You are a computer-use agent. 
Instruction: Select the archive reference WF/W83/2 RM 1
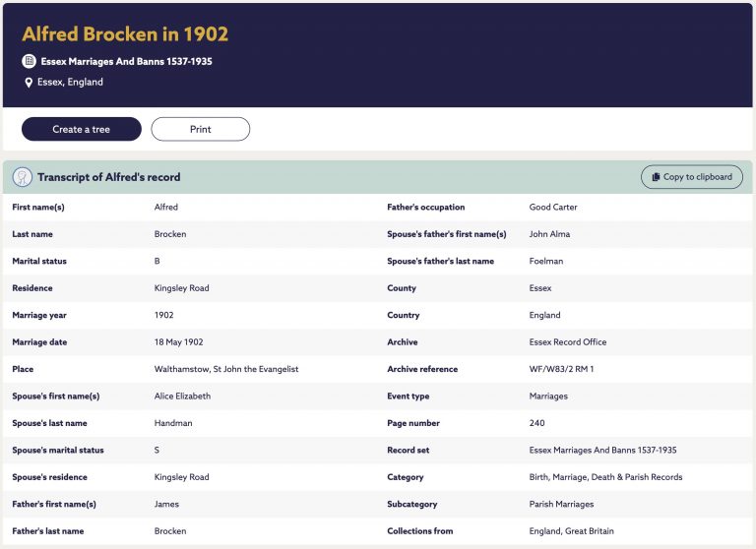(x=562, y=369)
